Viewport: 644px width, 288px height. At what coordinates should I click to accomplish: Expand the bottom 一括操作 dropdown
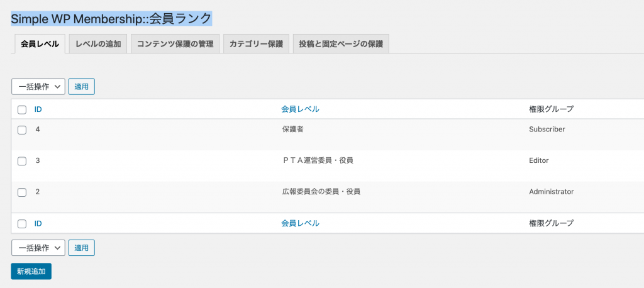38,248
